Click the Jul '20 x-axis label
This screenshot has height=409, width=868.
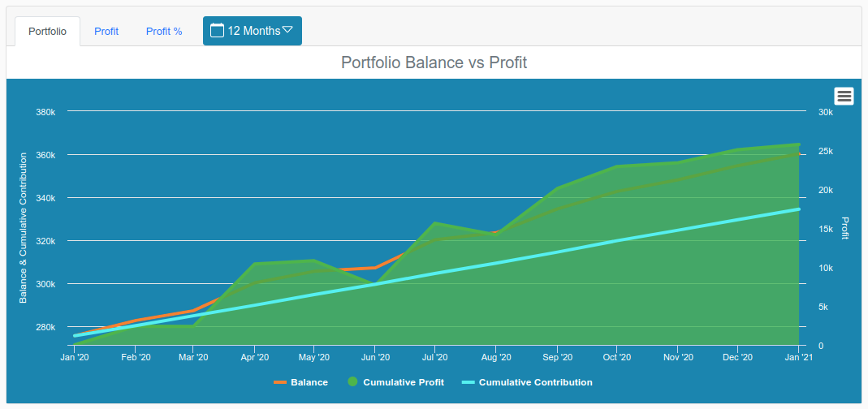(434, 358)
